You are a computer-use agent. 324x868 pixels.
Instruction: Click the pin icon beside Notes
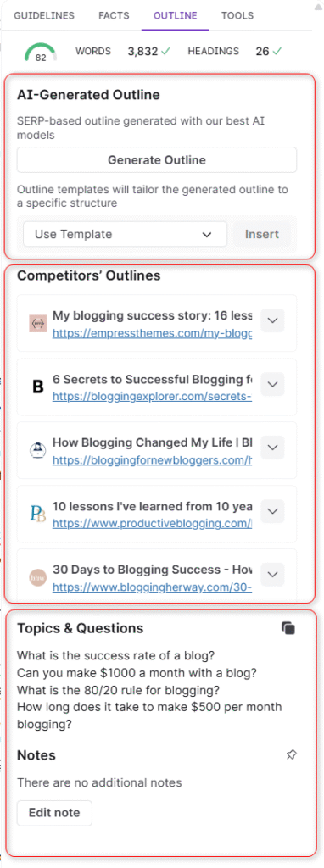point(291,754)
